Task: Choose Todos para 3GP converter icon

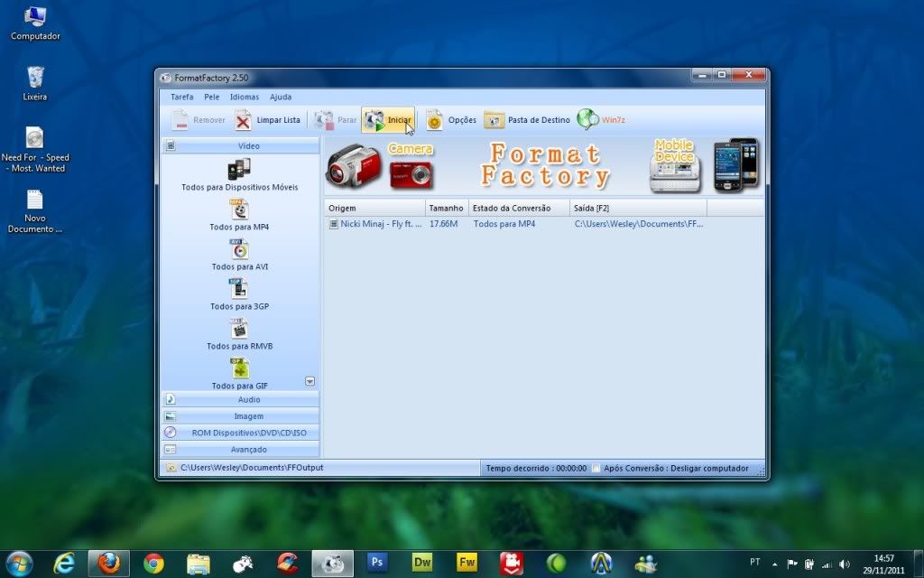Action: [239, 289]
